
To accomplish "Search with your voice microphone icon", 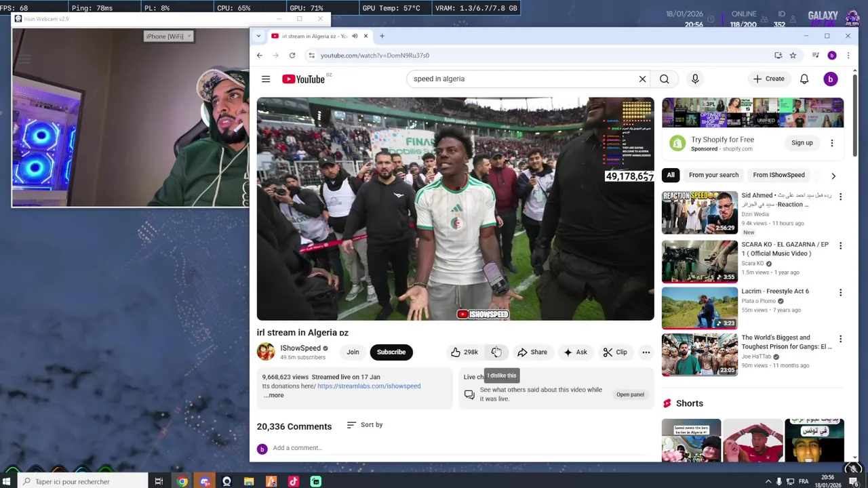I will pos(695,79).
